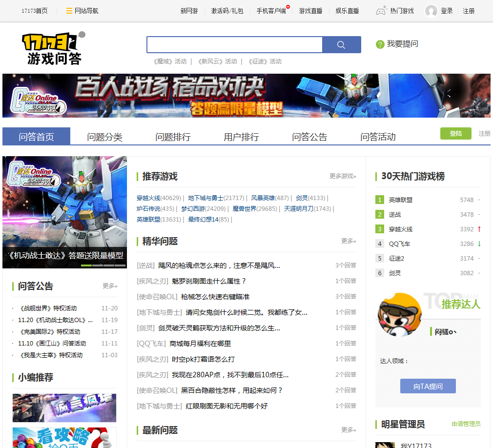Open 魔兽世界 recommended game
493x448 pixels.
tap(244, 209)
